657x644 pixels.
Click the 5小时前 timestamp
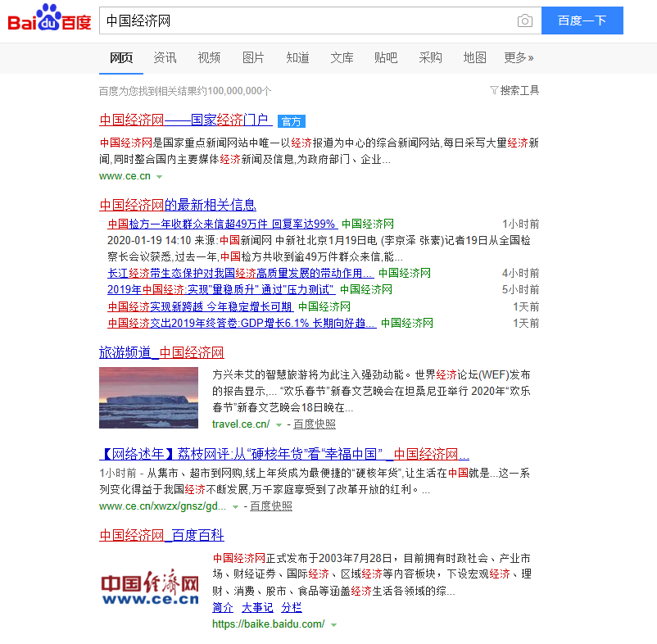coord(520,289)
